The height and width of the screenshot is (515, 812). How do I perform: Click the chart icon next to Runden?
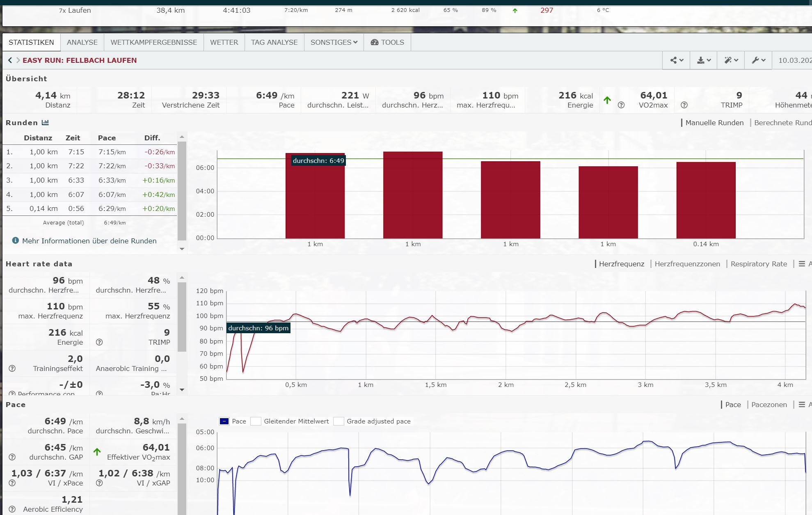(x=45, y=123)
